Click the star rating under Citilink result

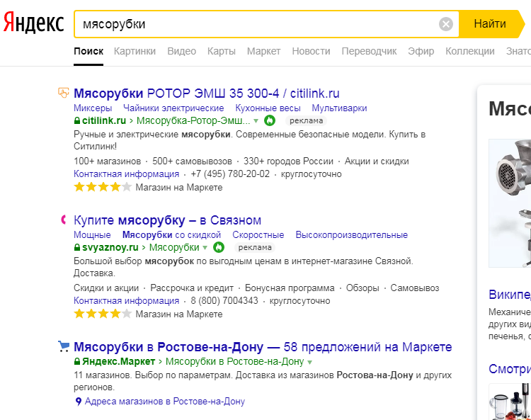click(103, 188)
